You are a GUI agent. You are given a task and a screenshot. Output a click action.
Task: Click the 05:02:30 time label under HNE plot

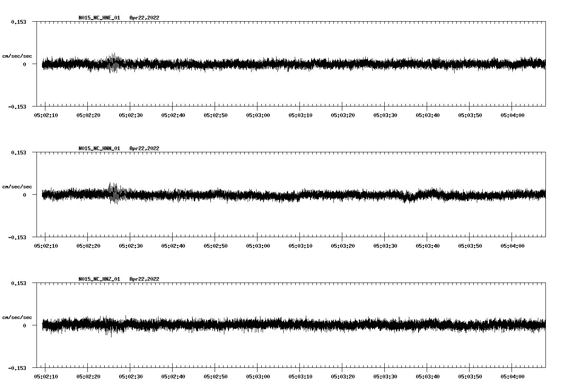pyautogui.click(x=131, y=115)
